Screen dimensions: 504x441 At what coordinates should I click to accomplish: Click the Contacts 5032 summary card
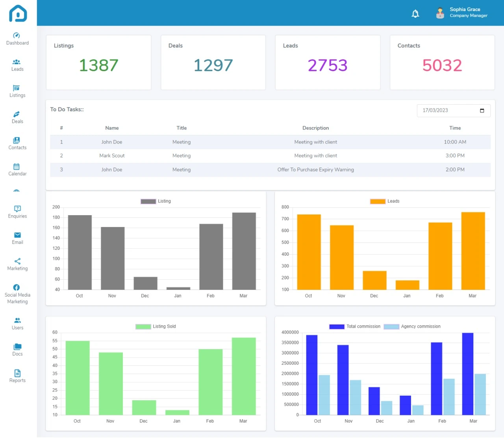point(442,63)
